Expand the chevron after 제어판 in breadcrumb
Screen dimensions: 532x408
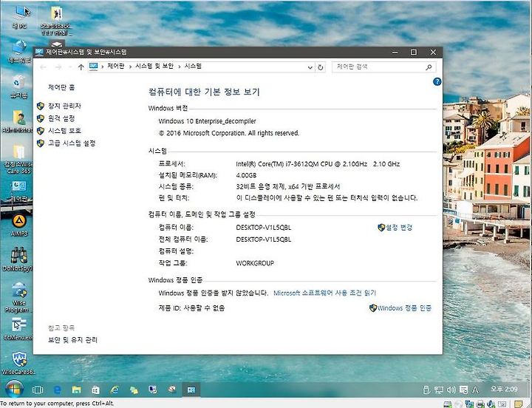tap(130, 67)
